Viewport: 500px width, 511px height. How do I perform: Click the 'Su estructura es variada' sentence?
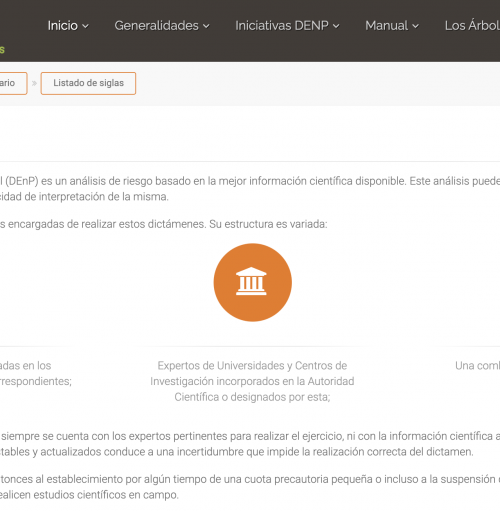[x=268, y=224]
